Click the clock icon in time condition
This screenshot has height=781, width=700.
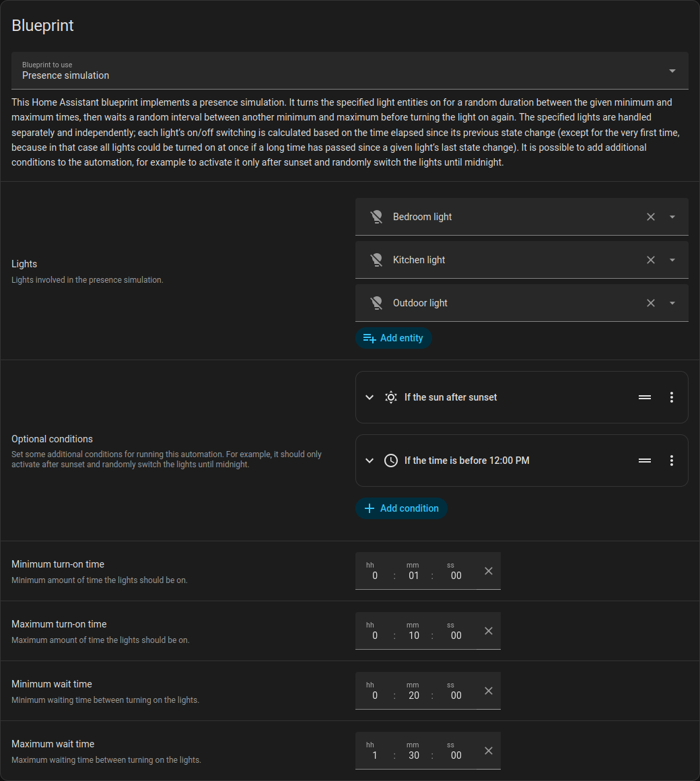[391, 461]
